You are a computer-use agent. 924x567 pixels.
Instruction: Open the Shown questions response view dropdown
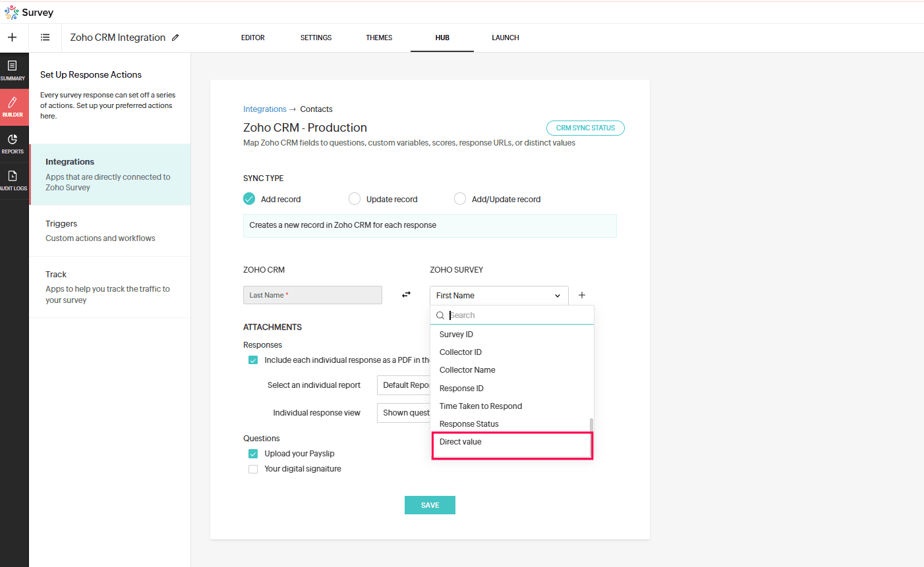[403, 413]
